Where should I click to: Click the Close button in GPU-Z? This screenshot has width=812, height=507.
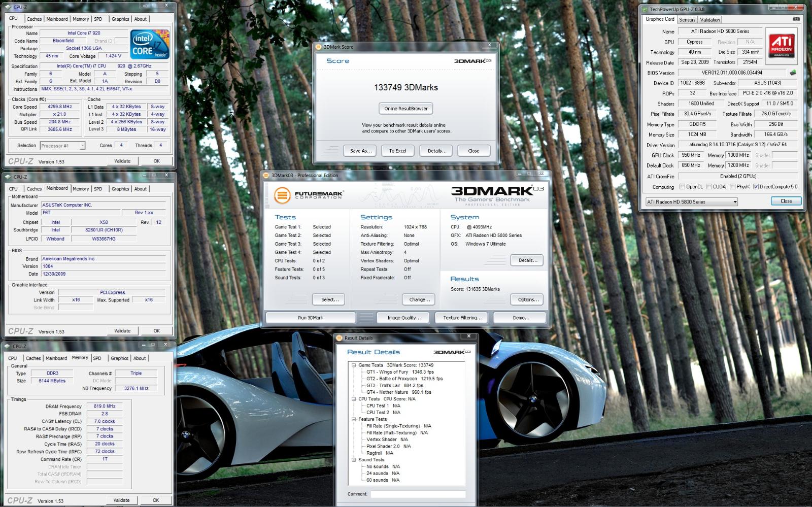click(786, 201)
